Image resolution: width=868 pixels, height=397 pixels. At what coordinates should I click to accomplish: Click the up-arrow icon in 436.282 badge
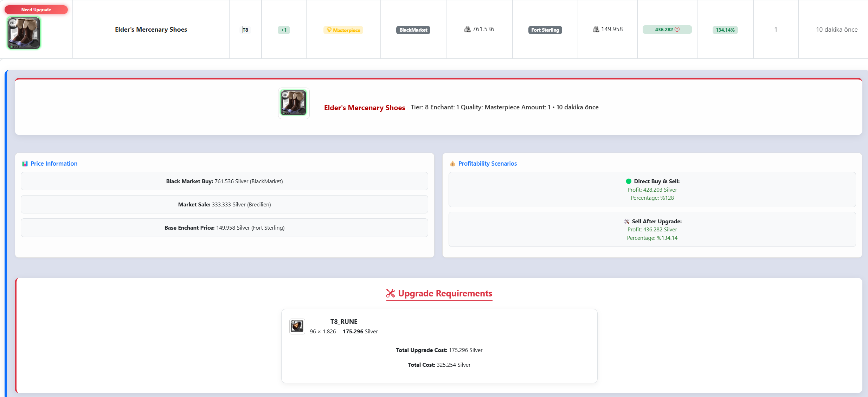(x=677, y=30)
